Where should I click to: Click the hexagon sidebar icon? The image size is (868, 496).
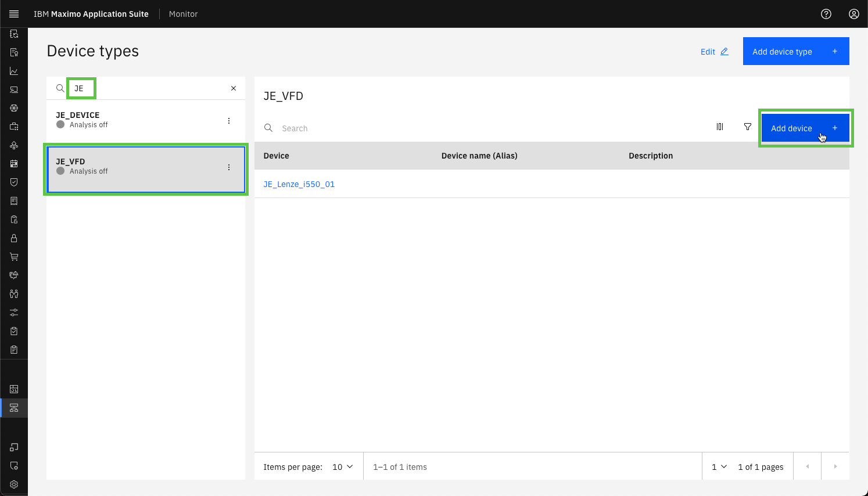[14, 108]
